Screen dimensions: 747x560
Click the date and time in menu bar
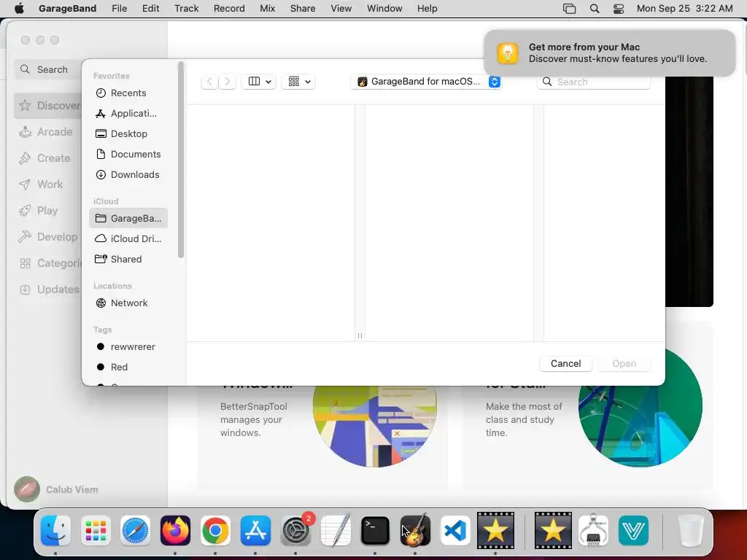pyautogui.click(x=684, y=9)
